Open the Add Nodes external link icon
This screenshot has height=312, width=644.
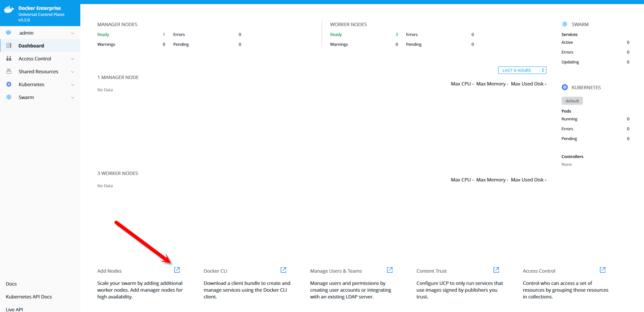pyautogui.click(x=177, y=270)
